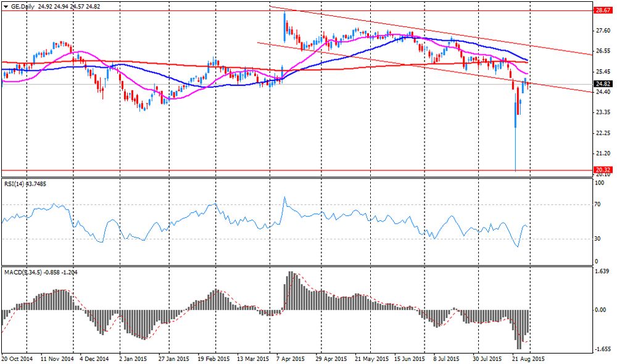This screenshot has width=617, height=364.
Task: Click the 21 May 2015 date label
Action: [x=371, y=359]
